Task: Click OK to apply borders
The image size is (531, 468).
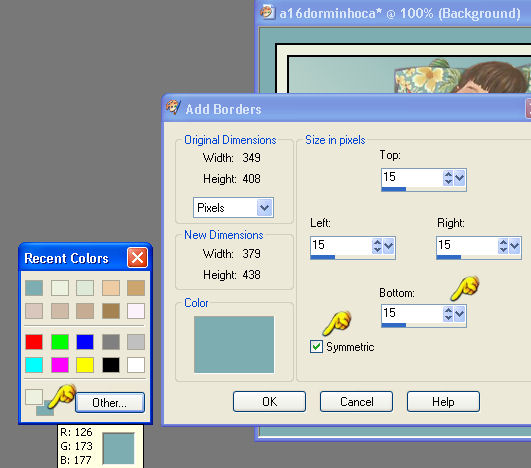Action: click(x=269, y=402)
